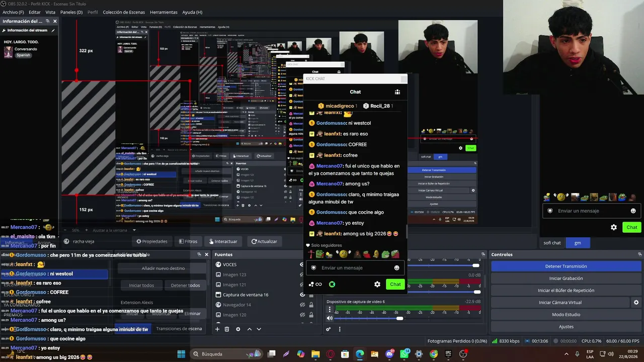This screenshot has width=644, height=362.
Task: Open File Explorer from taskbar
Action: [315, 354]
